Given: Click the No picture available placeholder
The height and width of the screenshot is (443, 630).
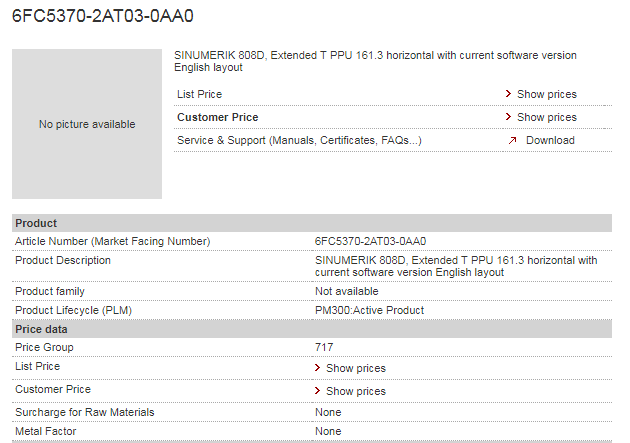Looking at the screenshot, I should [x=87, y=124].
